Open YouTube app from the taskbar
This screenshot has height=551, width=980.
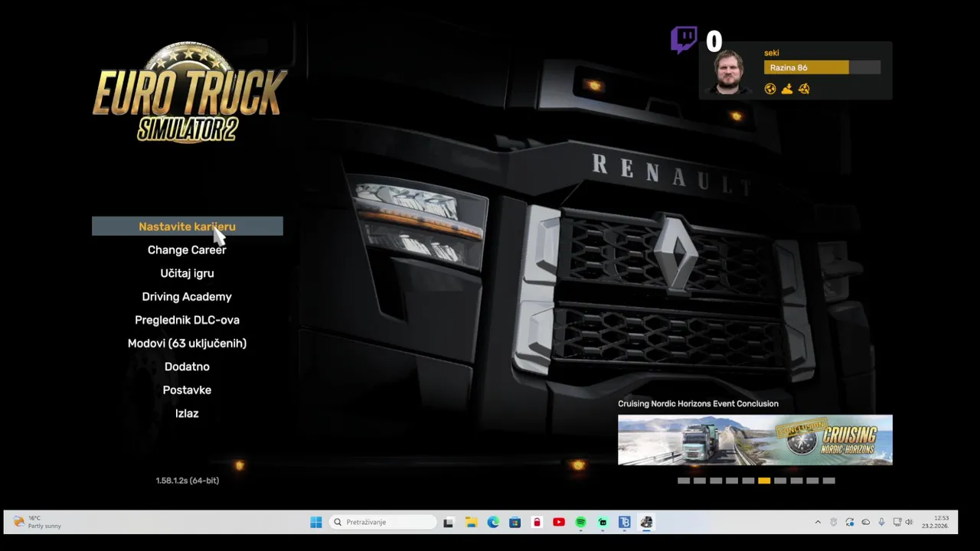(x=559, y=523)
